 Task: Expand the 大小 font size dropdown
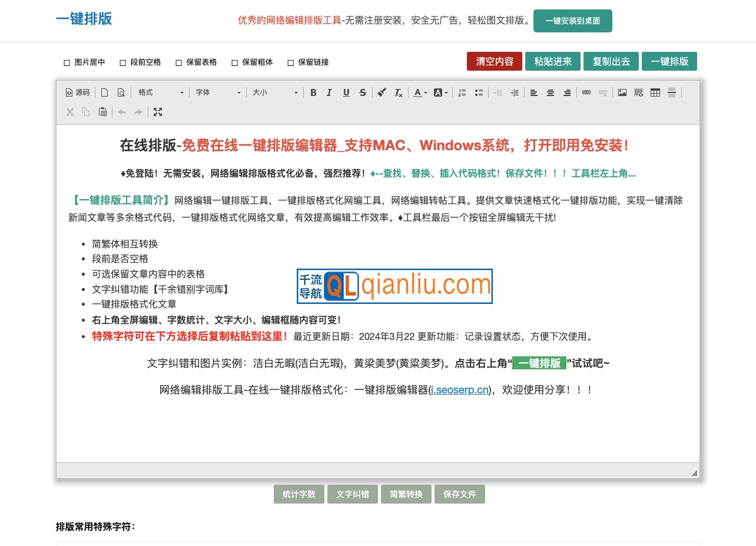pos(274,92)
